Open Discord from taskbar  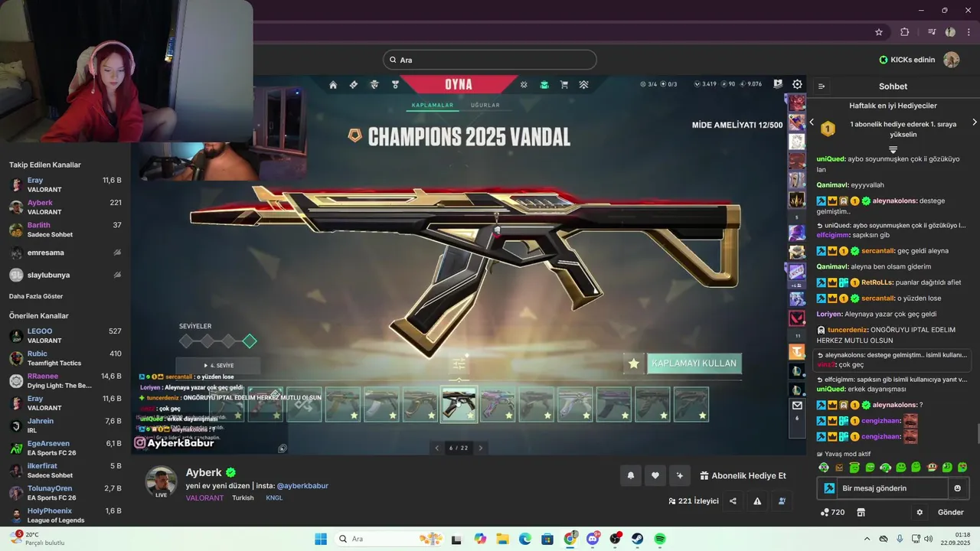click(592, 539)
